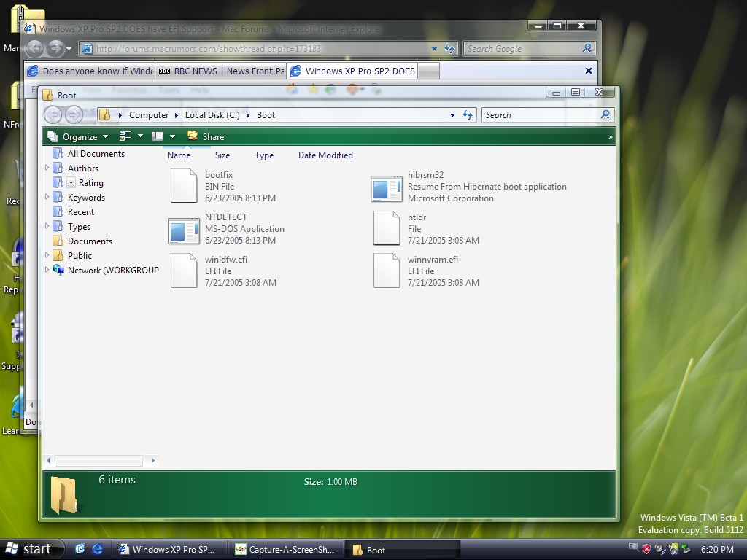
Task: Select the ntldr file icon
Action: coord(387,228)
